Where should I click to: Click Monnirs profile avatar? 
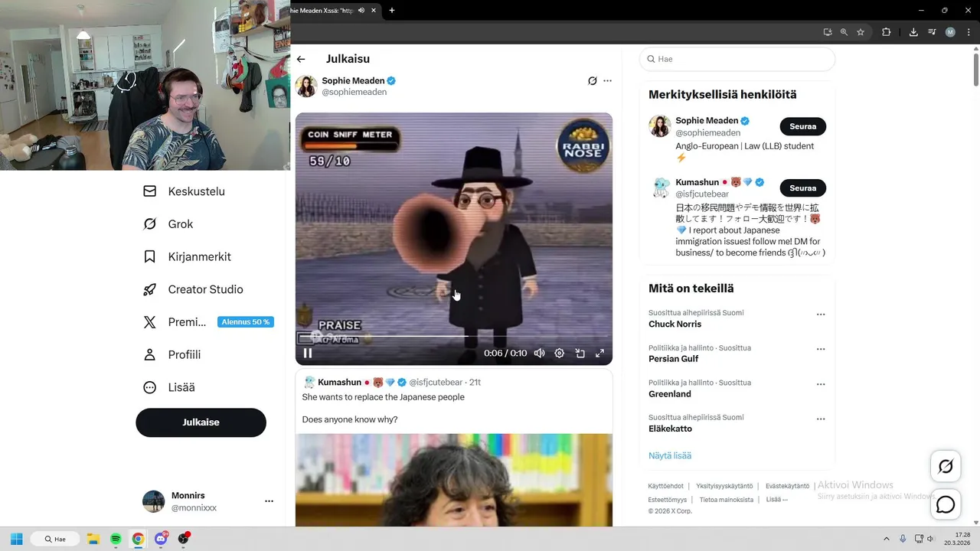(153, 501)
